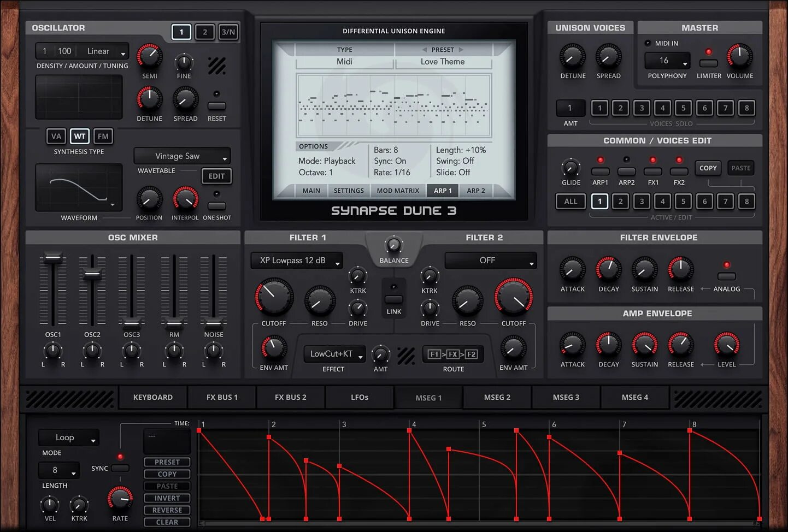Toggle the MSEG SYNC switch

[120, 468]
